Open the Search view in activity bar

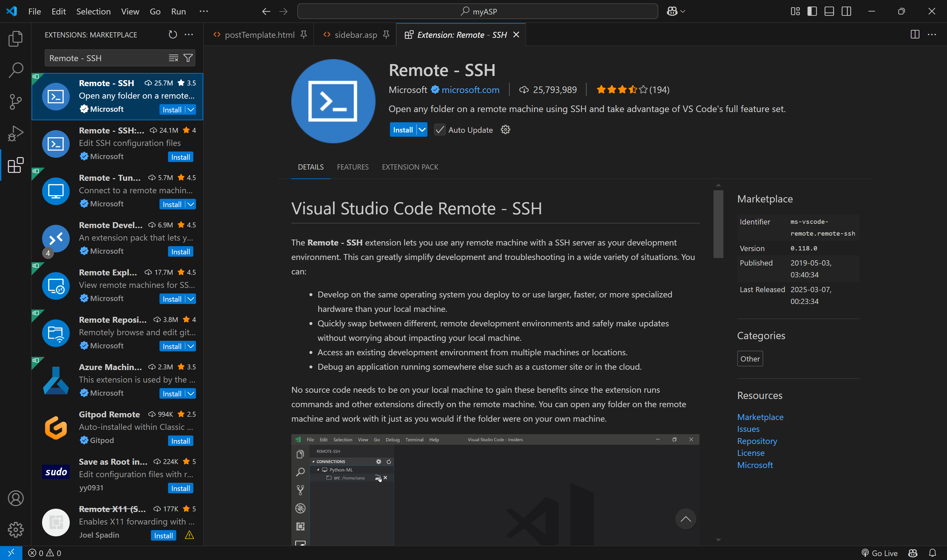tap(15, 70)
